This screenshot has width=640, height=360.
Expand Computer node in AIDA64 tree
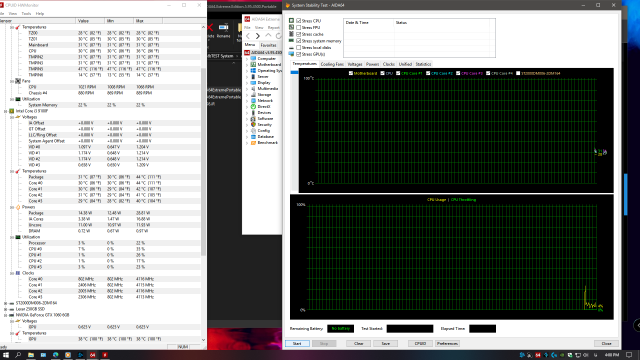[247, 59]
